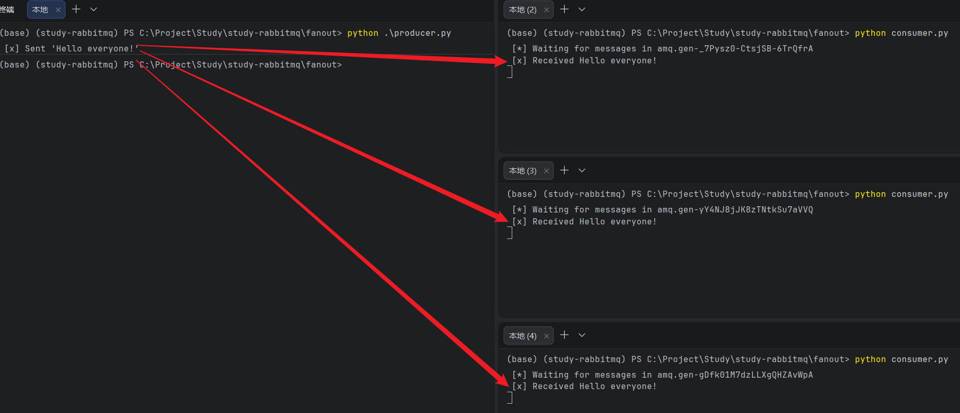Expand dropdown chevron next to 本地 (4)
960x413 pixels.
tap(582, 335)
